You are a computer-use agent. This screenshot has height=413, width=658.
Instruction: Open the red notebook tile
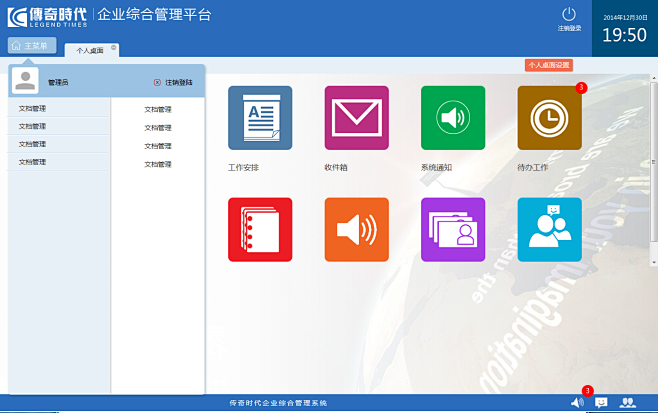[x=260, y=230]
